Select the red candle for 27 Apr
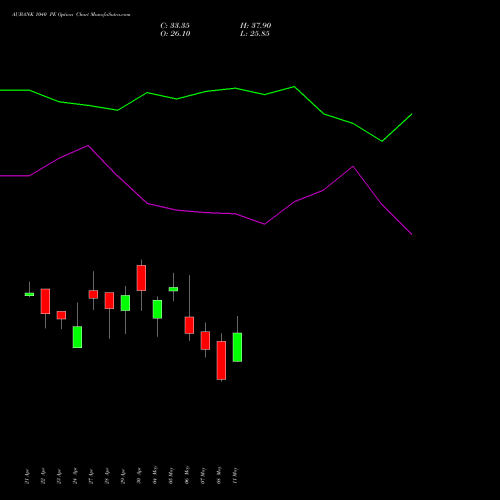500x500 pixels. tap(93, 294)
